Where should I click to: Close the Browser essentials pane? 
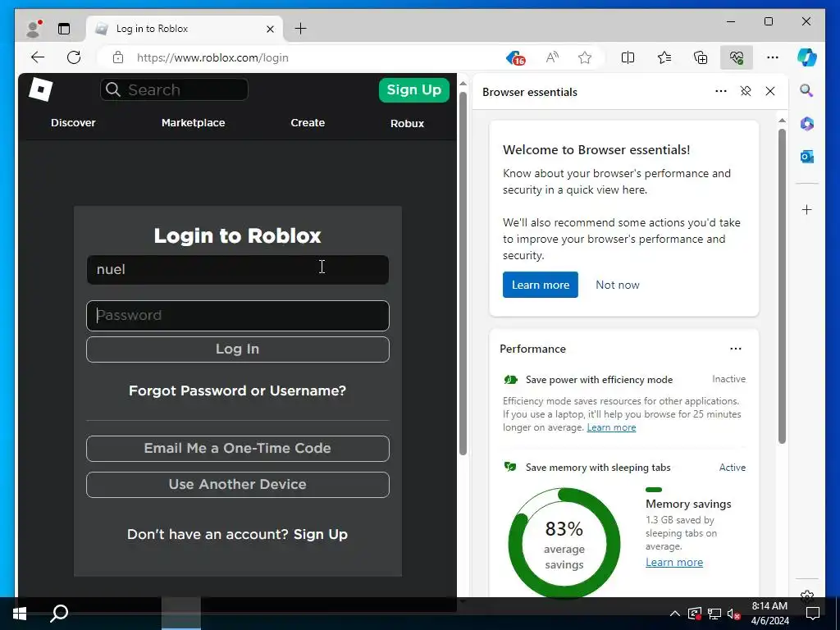pos(770,92)
